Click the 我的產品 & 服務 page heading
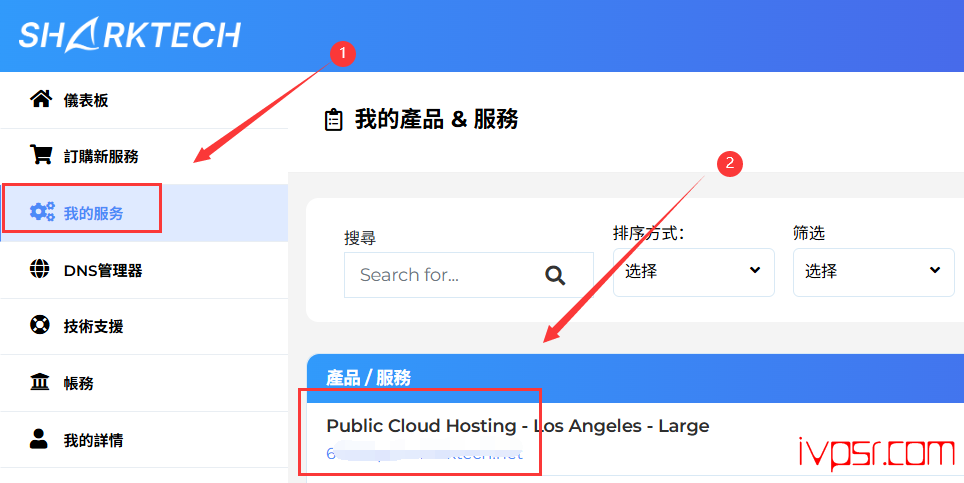 pos(436,119)
